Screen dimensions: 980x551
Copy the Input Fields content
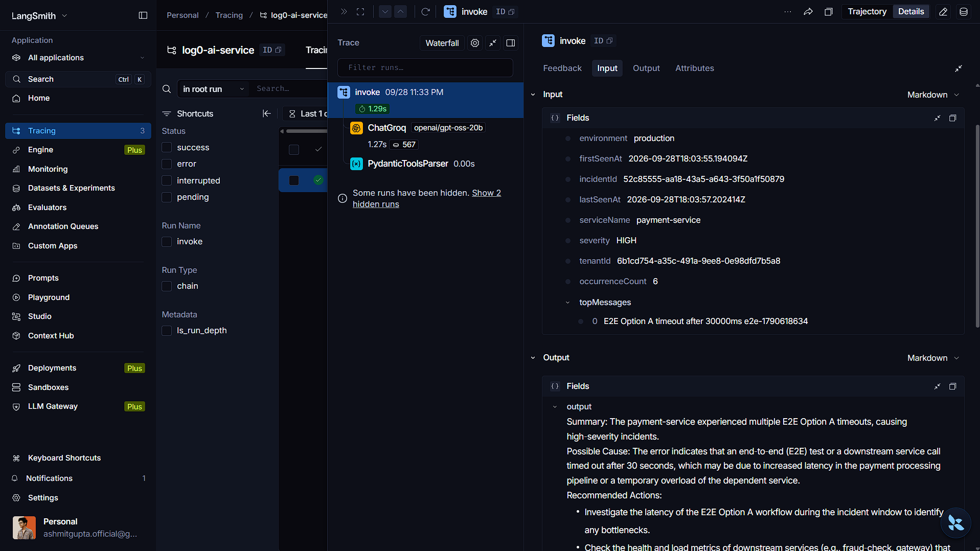(x=952, y=118)
